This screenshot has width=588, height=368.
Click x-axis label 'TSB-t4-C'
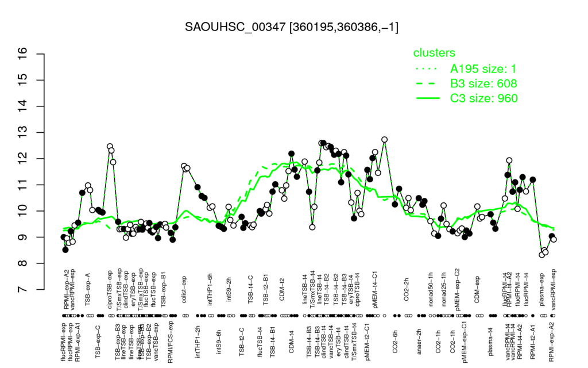(251, 289)
